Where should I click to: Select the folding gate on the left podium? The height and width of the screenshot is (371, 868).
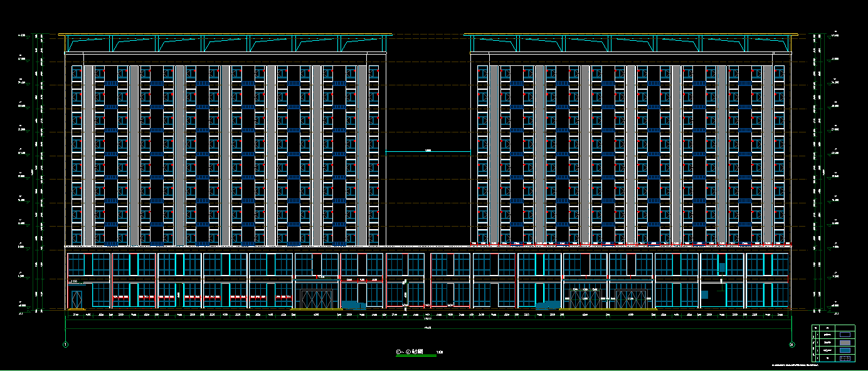coord(317,297)
